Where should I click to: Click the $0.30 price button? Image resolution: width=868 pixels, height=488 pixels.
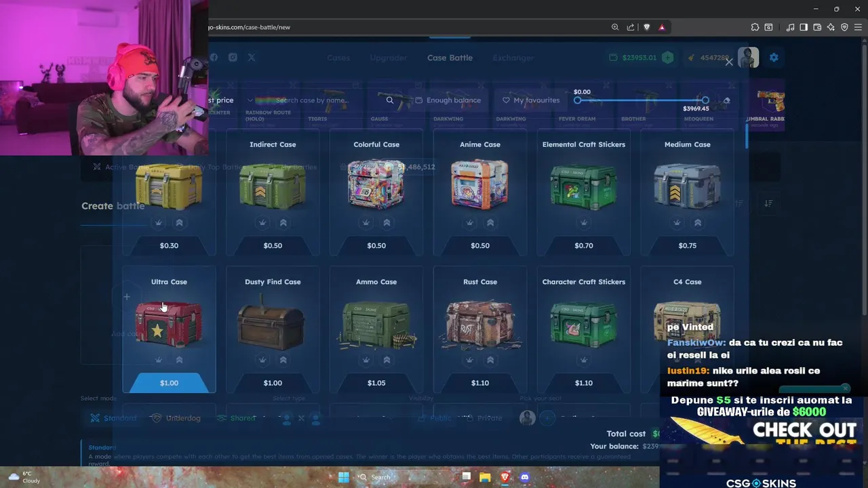pos(169,245)
